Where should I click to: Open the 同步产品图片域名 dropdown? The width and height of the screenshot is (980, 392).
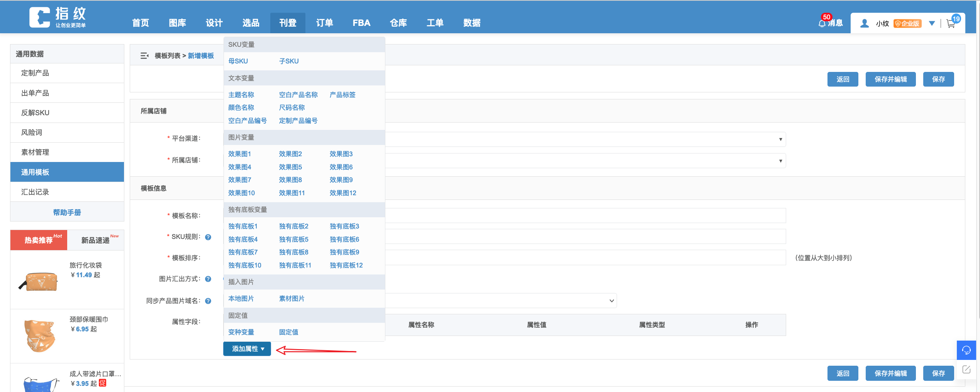(x=611, y=300)
